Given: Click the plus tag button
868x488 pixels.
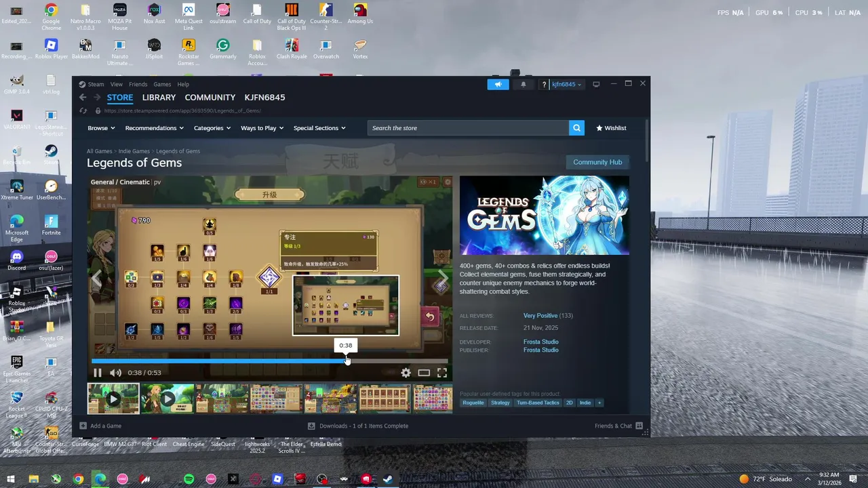Looking at the screenshot, I should pyautogui.click(x=599, y=403).
